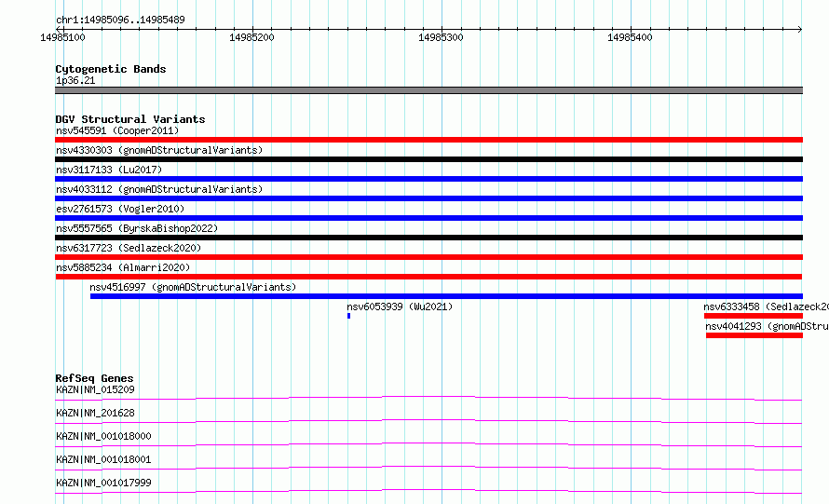Click the chr1:14985096..14985489 region label
829x504 pixels.
[x=120, y=20]
